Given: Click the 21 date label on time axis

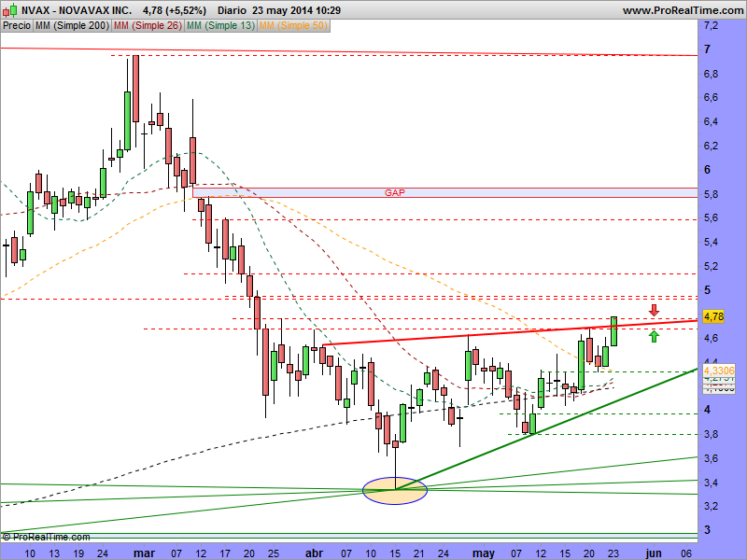Looking at the screenshot, I should tap(419, 553).
